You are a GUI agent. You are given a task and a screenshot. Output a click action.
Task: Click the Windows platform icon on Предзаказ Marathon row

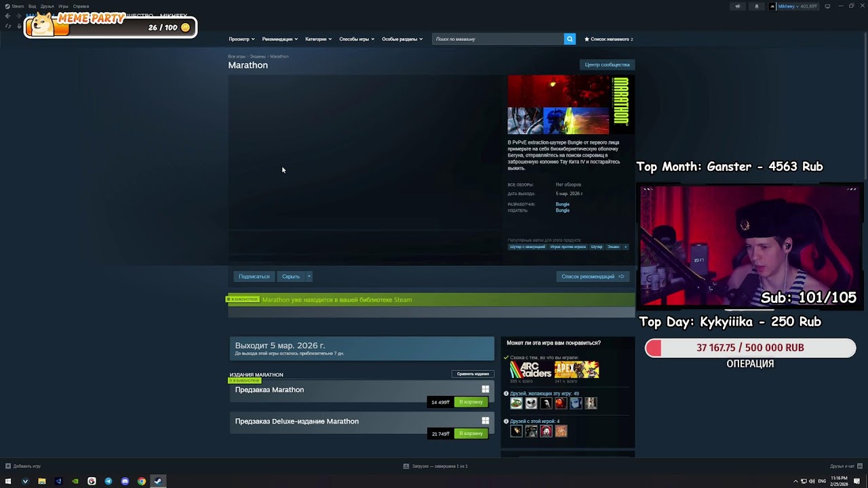tap(485, 389)
